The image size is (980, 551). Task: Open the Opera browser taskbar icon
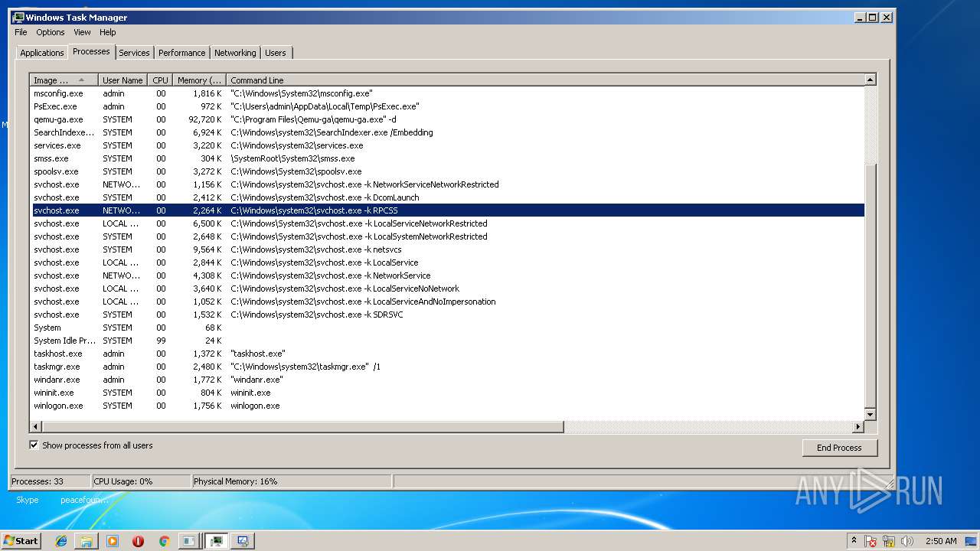point(138,541)
